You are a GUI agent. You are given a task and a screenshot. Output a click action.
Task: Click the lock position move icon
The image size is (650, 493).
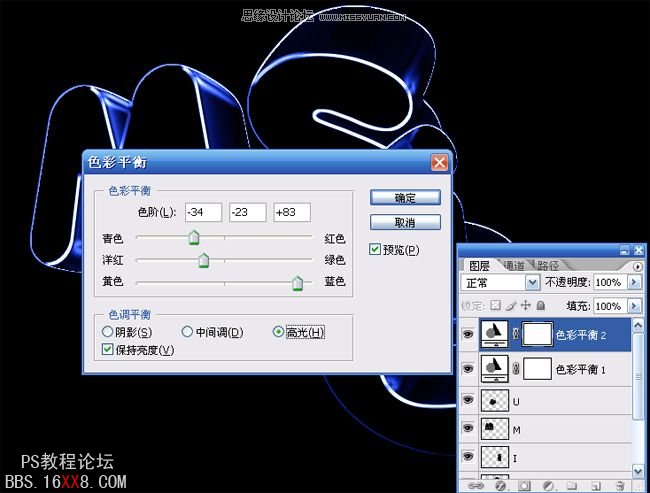(526, 305)
